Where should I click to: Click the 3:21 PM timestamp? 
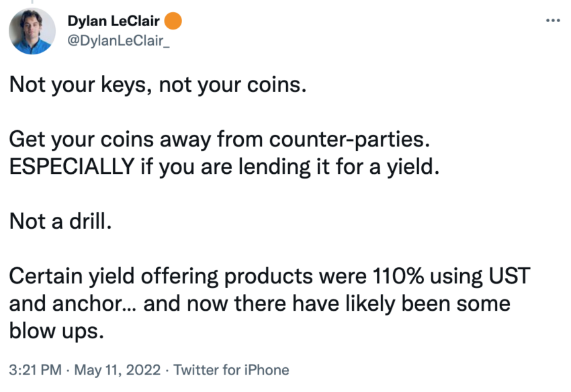pyautogui.click(x=36, y=370)
